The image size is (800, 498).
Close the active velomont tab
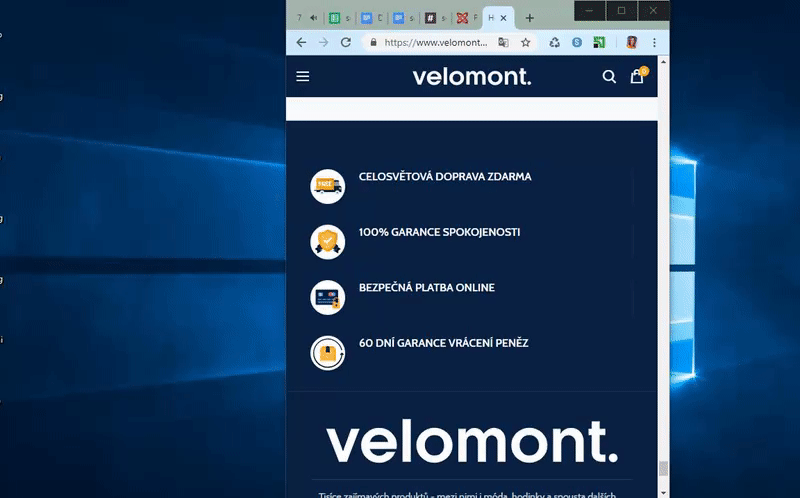[504, 18]
